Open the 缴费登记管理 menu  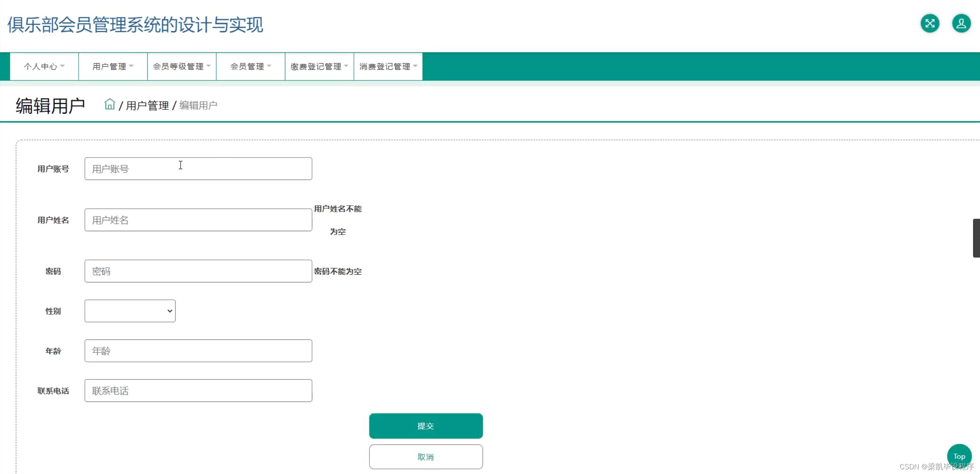tap(319, 66)
